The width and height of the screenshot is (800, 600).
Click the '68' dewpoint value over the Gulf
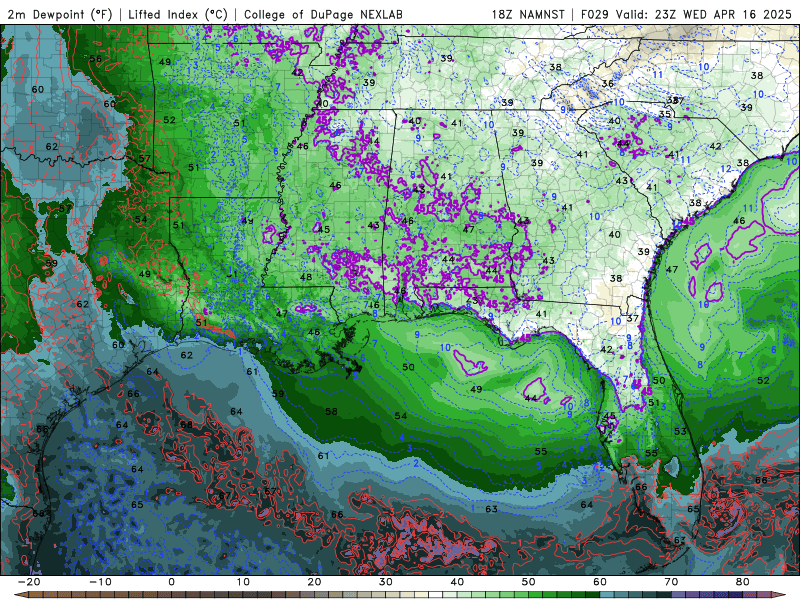[x=186, y=424]
